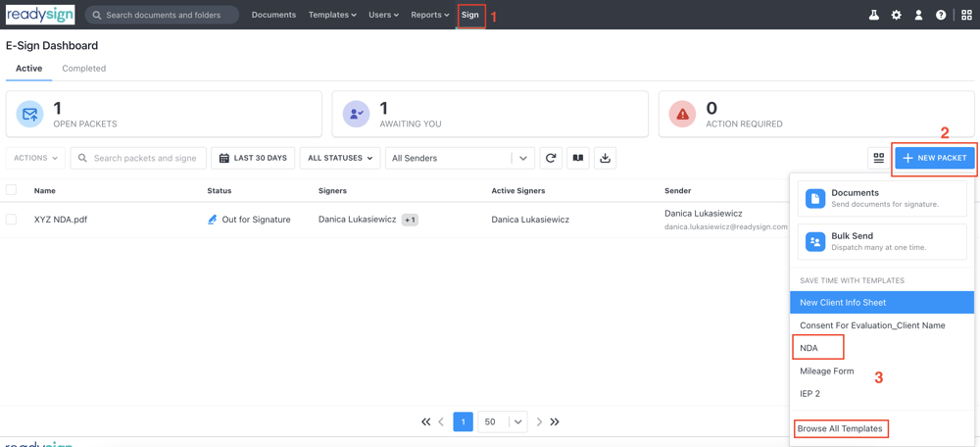Select the Mileage Form template

(x=882, y=371)
